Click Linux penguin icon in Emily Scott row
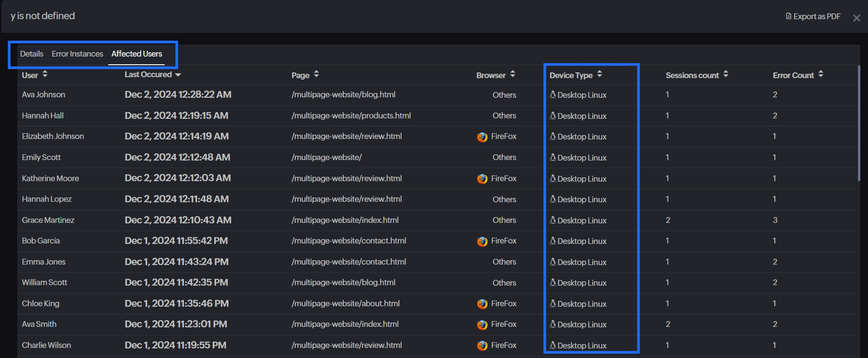Viewport: 868px width, 358px height. click(x=552, y=157)
